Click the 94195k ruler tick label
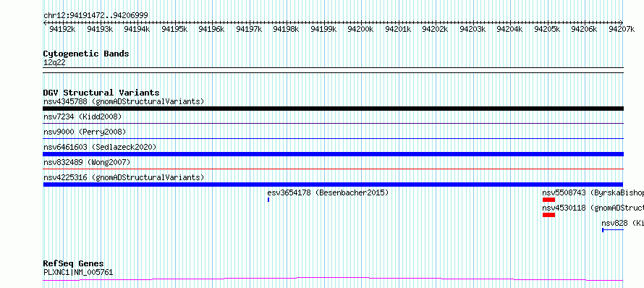The height and width of the screenshot is (288, 644). [174, 29]
